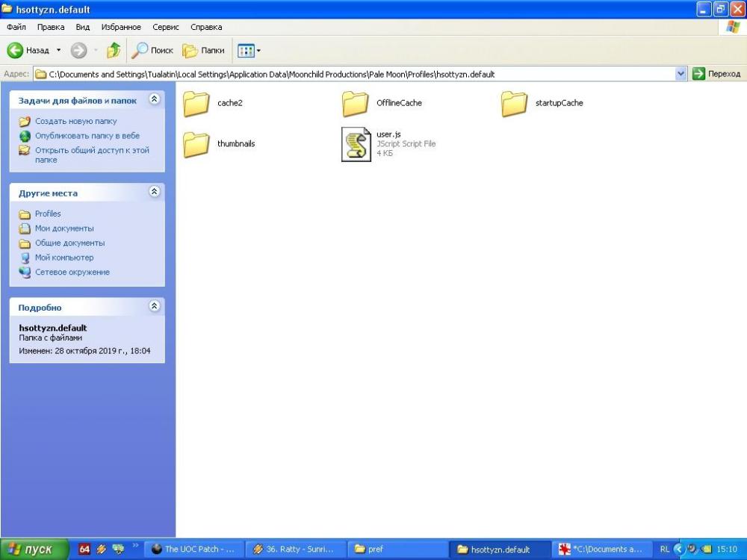Image resolution: width=747 pixels, height=560 pixels.
Task: Expand the address bar dropdown arrow
Action: coord(681,74)
